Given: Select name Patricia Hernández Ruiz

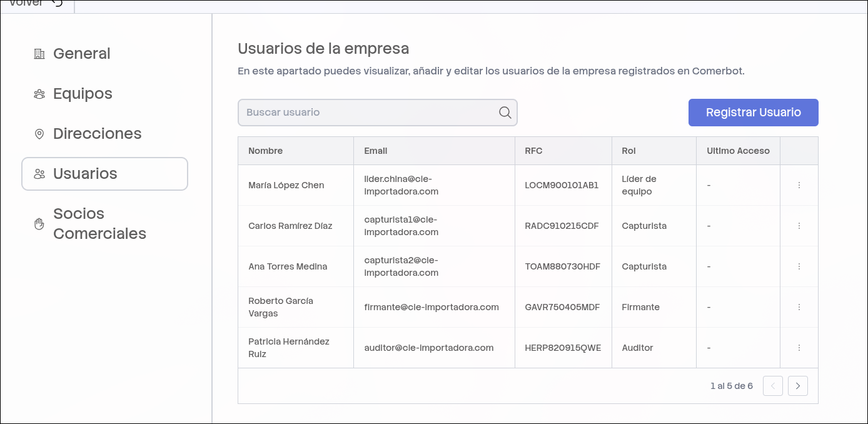Looking at the screenshot, I should coord(289,348).
